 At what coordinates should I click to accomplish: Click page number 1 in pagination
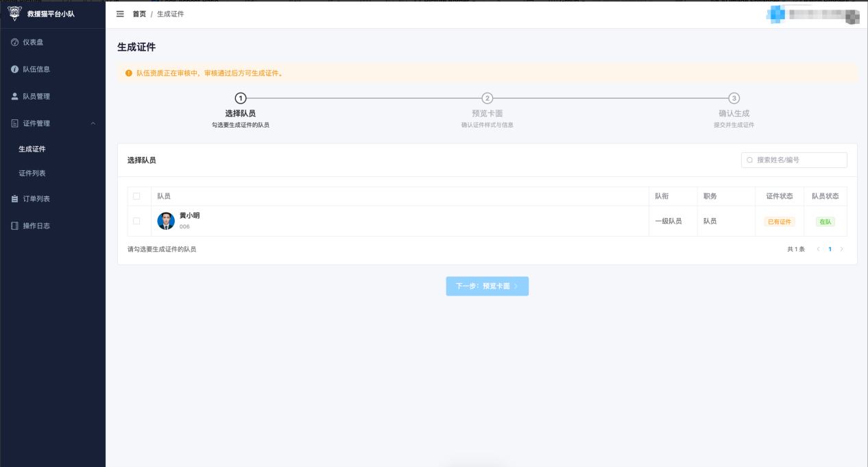[x=830, y=250]
